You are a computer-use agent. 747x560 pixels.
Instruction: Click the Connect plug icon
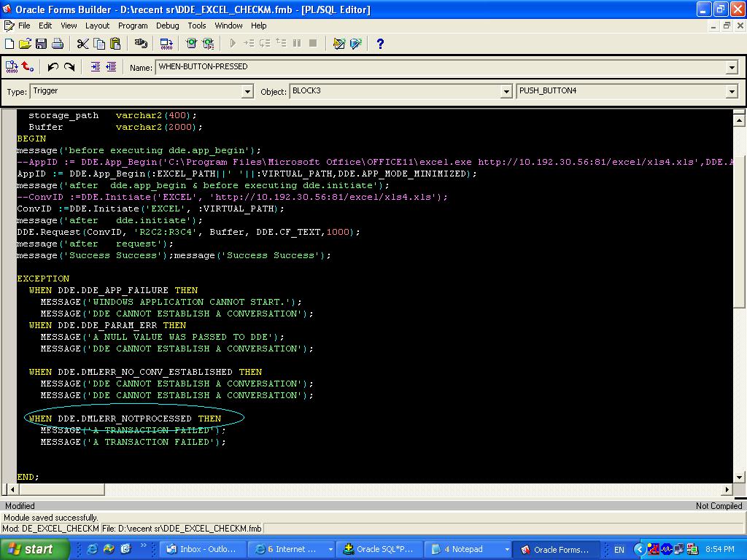point(141,44)
